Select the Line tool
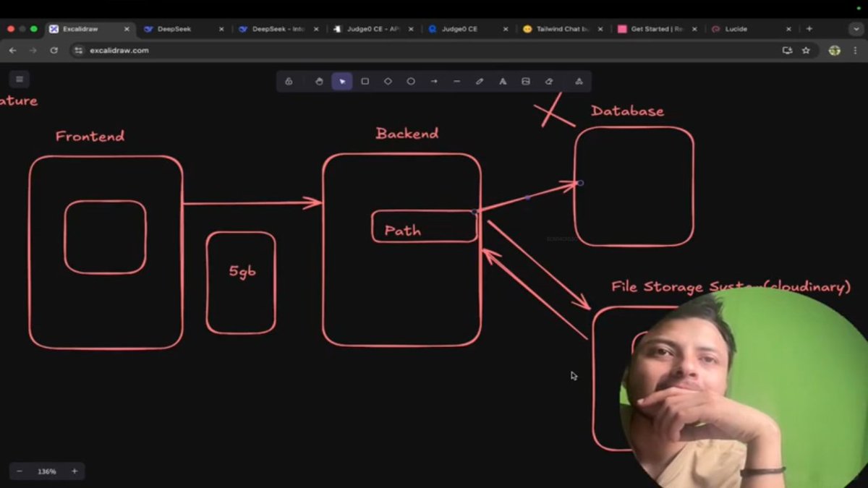This screenshot has height=488, width=868. point(456,82)
